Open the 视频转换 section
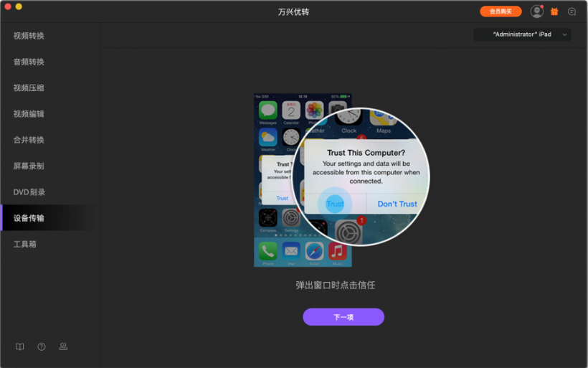 [x=29, y=36]
